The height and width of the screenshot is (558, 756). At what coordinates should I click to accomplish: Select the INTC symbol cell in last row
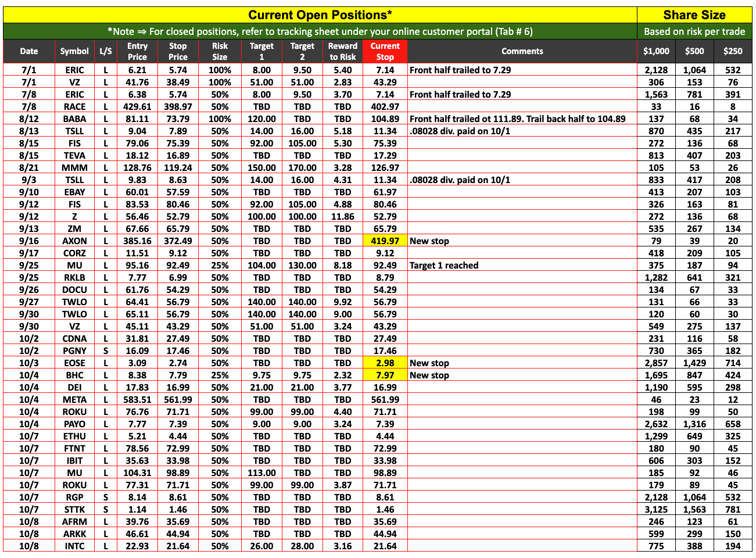[x=74, y=546]
